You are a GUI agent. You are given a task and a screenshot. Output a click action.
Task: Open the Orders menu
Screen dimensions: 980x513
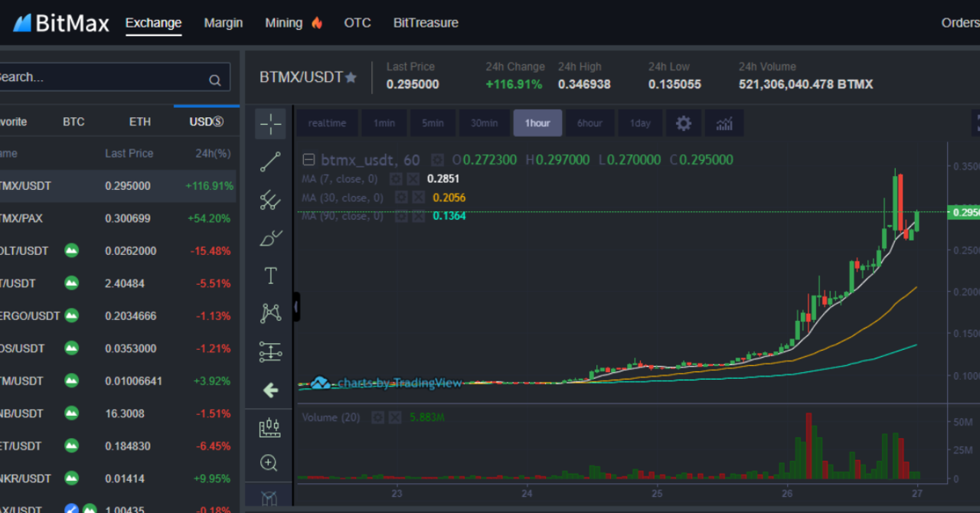click(960, 23)
